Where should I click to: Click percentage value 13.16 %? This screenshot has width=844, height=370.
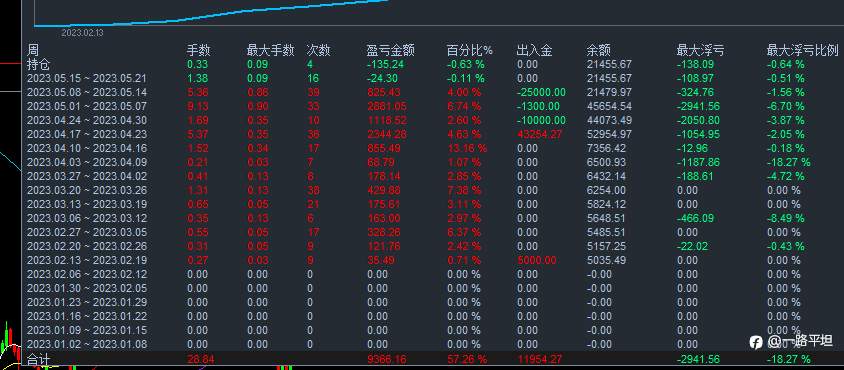tap(467, 149)
